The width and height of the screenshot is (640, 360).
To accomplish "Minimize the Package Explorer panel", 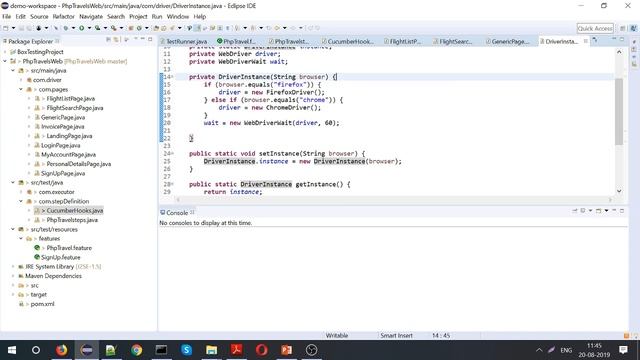I will [x=142, y=39].
